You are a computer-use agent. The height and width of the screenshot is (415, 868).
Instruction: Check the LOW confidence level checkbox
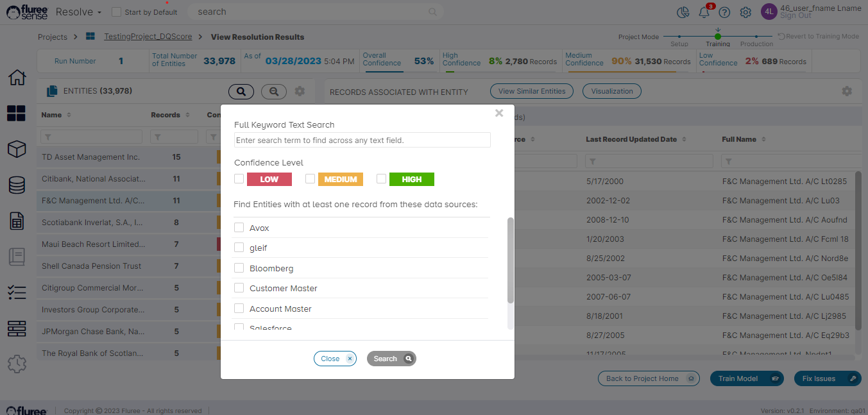pos(239,179)
